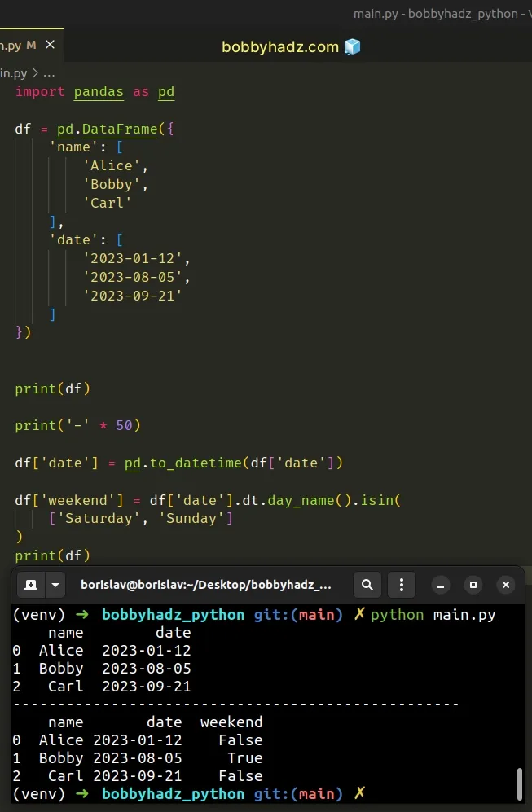Expand the terminal new-tab dropdown arrow

point(55,585)
